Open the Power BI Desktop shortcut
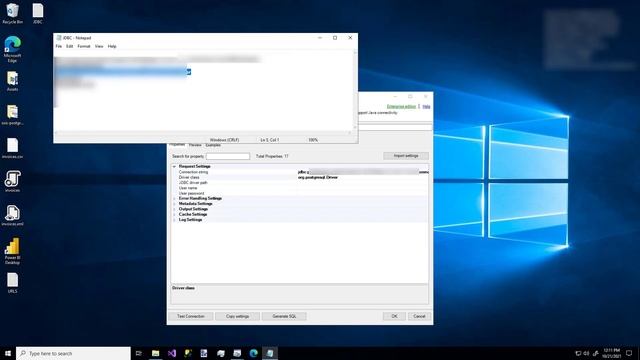Viewport: 640px width, 360px height. (12, 251)
